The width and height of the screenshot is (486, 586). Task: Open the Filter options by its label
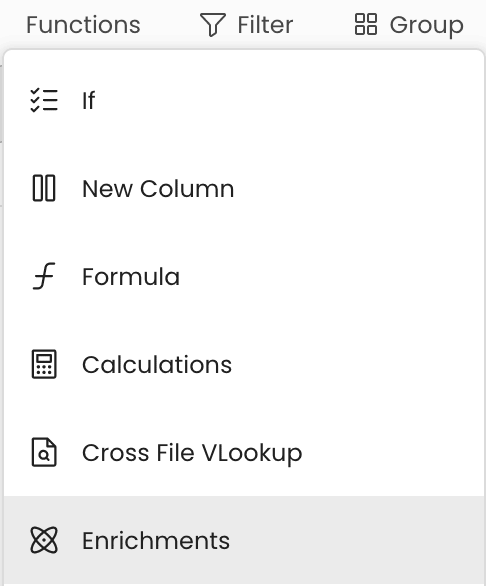pyautogui.click(x=265, y=25)
